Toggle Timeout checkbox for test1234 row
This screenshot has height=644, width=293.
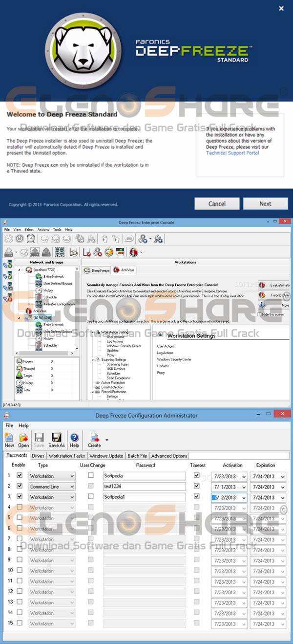tap(197, 486)
